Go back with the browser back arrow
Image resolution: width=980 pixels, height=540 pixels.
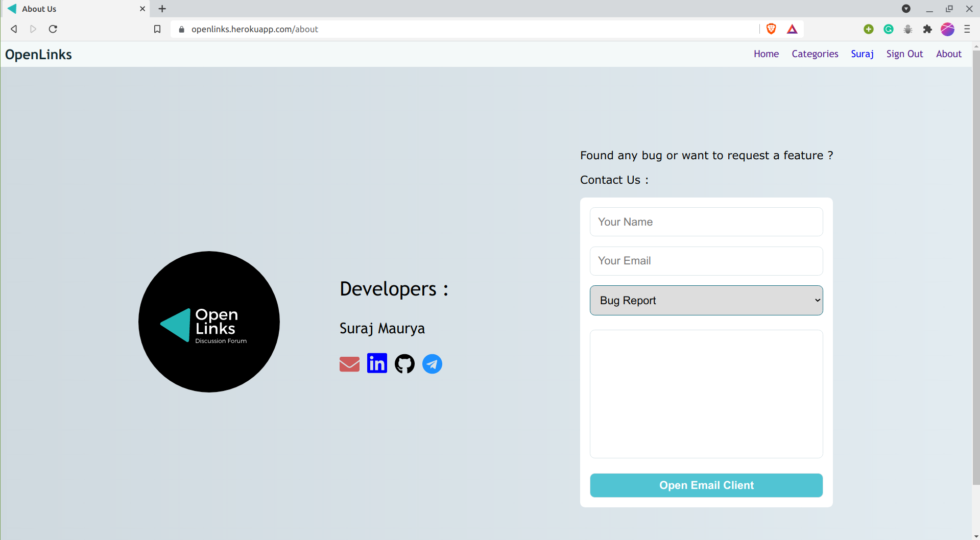14,29
